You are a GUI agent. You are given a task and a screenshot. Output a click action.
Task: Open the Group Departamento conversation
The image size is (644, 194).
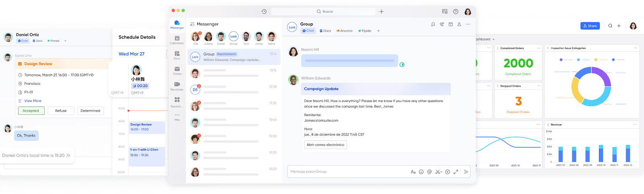234,57
